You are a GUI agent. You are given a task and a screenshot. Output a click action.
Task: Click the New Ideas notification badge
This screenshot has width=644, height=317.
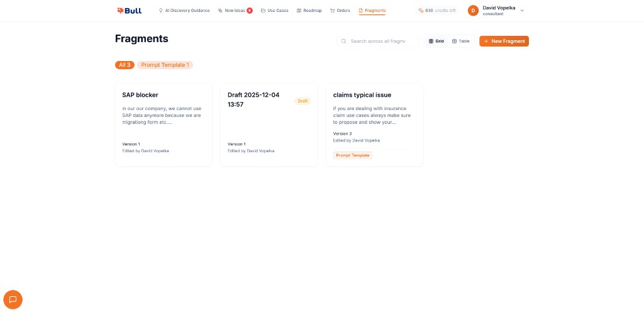pyautogui.click(x=250, y=11)
